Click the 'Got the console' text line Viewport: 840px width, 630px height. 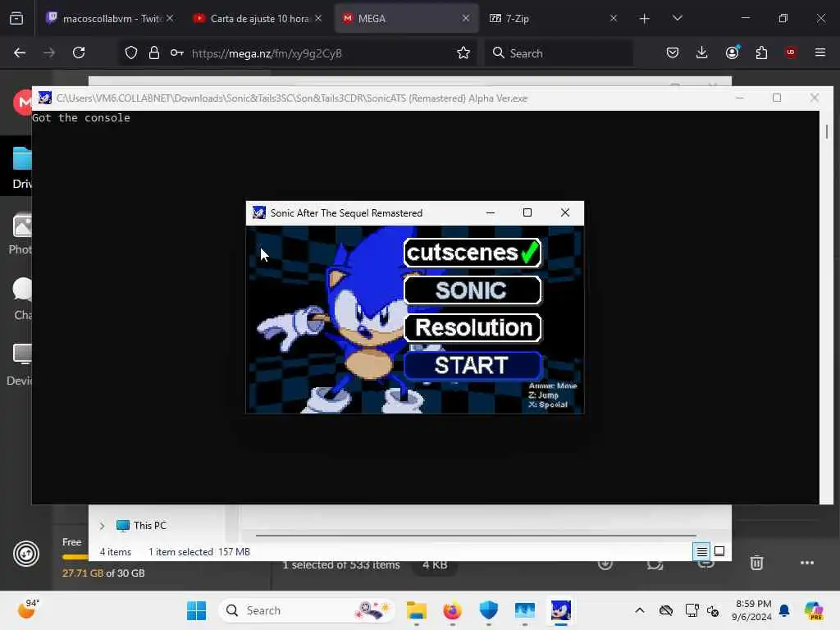click(81, 118)
